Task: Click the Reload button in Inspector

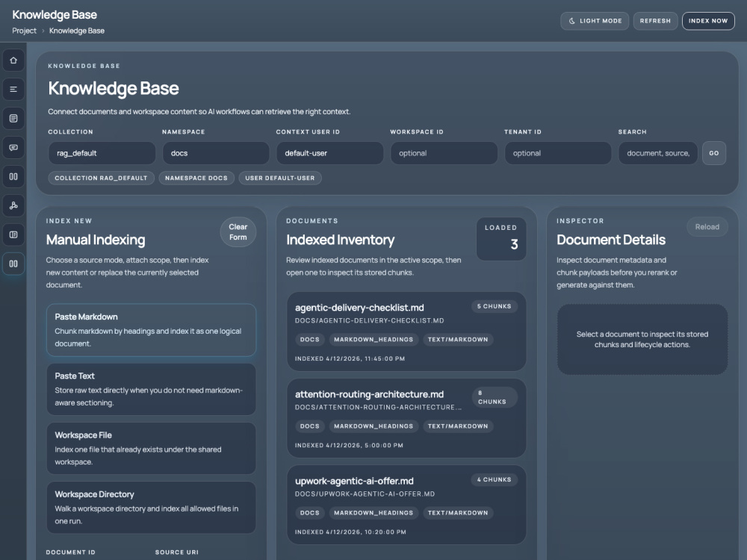Action: point(707,227)
